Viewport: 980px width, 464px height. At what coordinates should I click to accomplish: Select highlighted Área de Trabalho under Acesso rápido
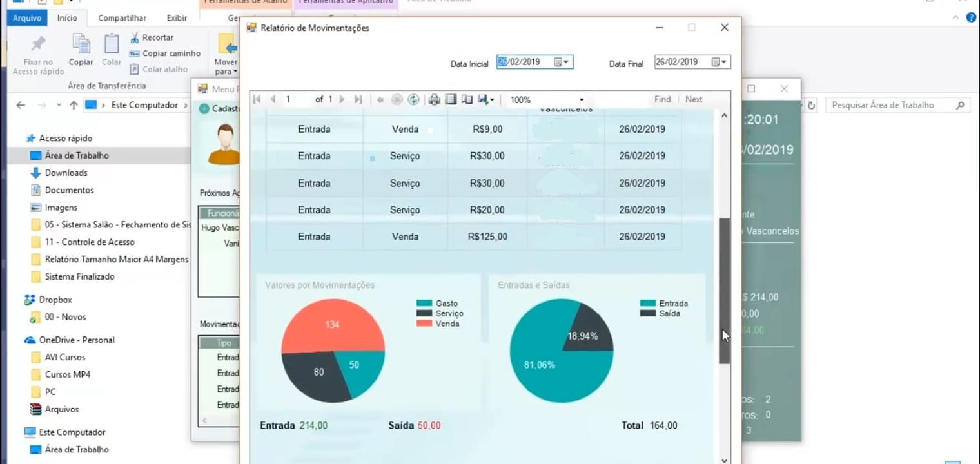click(77, 155)
